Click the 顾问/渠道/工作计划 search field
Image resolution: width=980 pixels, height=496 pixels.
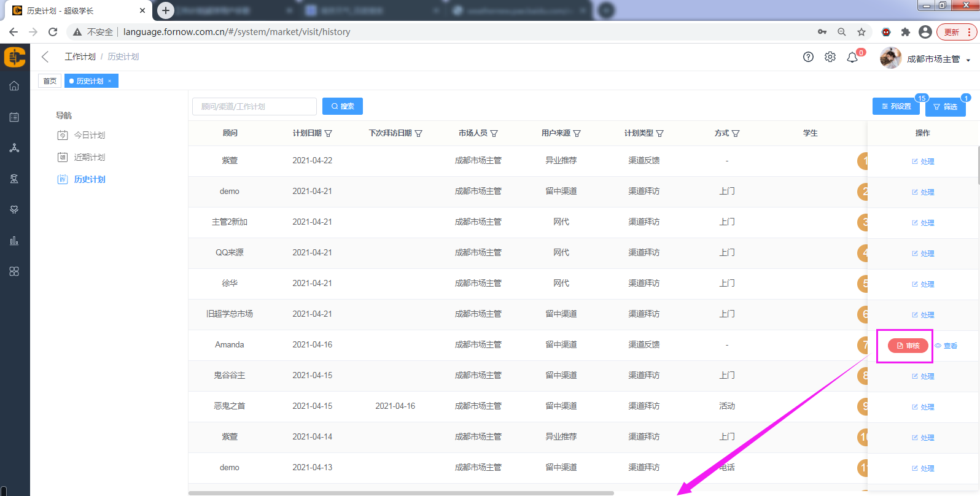(254, 106)
